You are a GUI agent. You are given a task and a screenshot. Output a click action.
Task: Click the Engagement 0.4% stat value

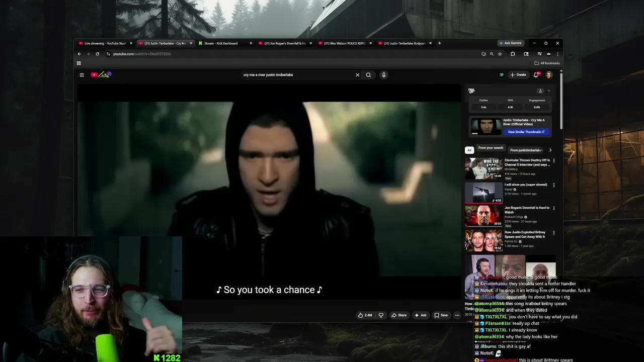(537, 107)
